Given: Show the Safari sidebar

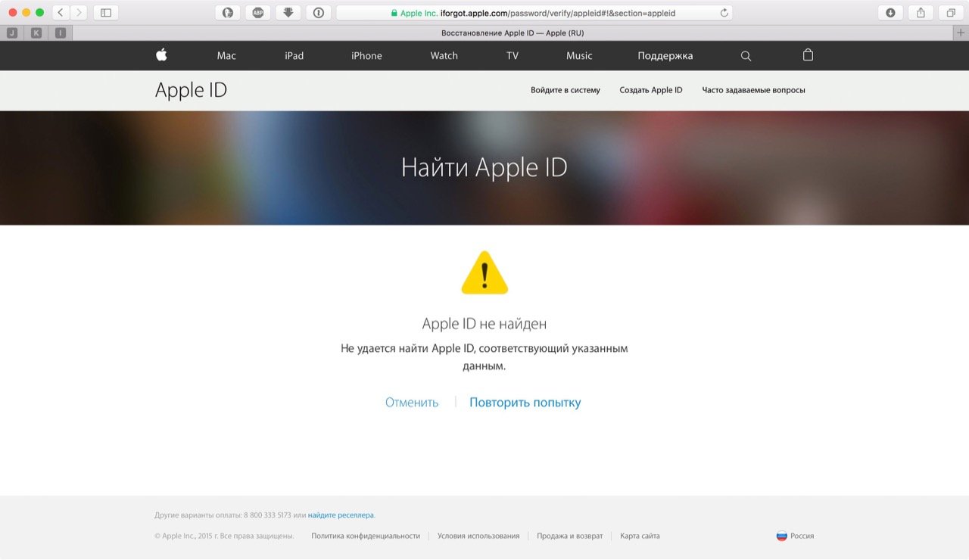Looking at the screenshot, I should [106, 12].
